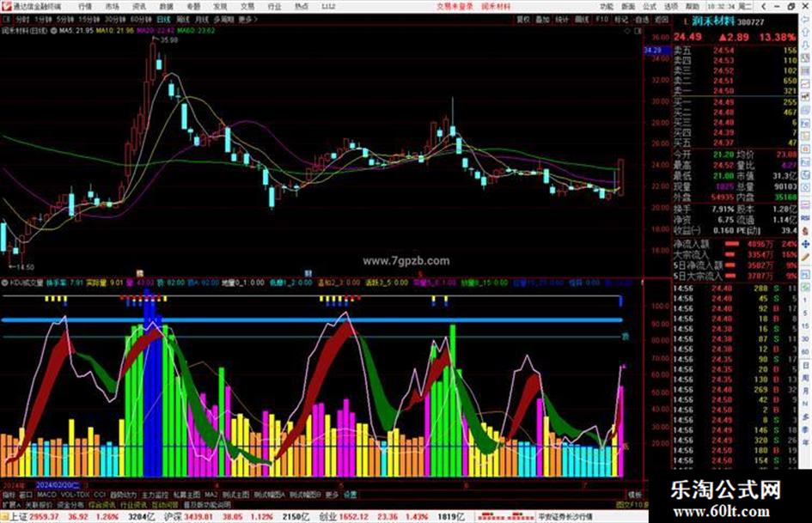Toggle the 复权 price adjustment button
812x523 pixels.
coord(523,19)
